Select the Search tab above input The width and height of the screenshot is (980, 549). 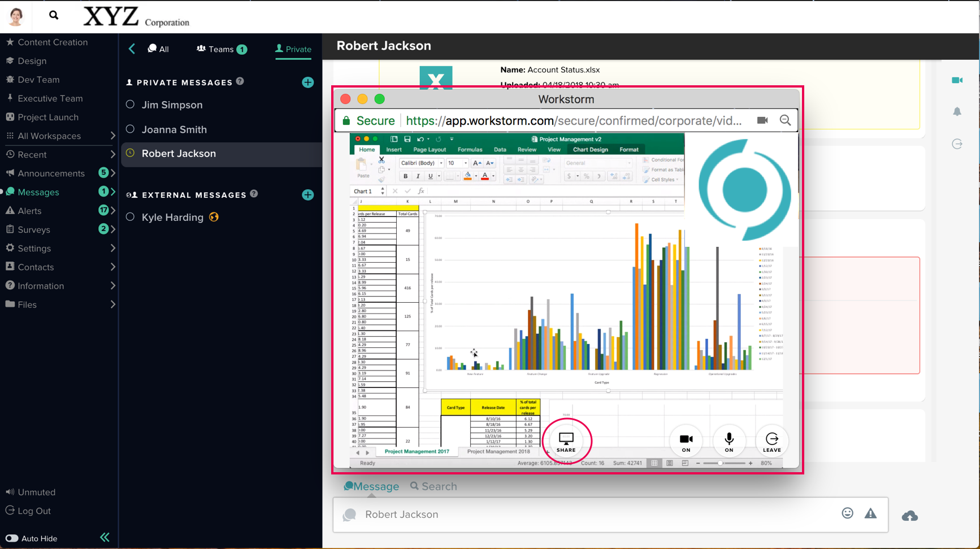coord(433,486)
